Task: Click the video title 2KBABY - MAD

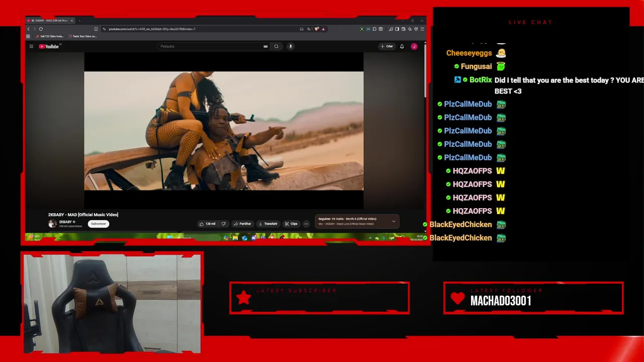Action: point(83,215)
